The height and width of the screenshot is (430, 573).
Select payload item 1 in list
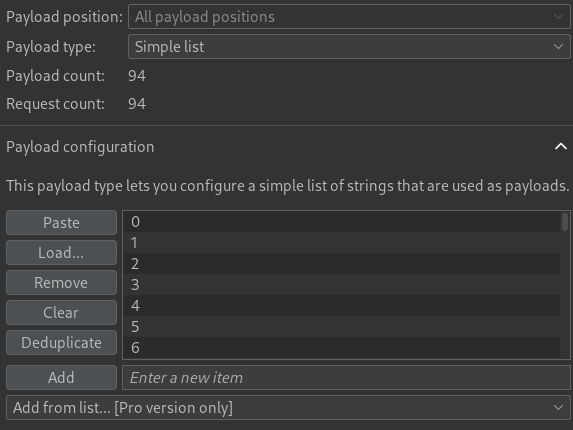pos(341,243)
